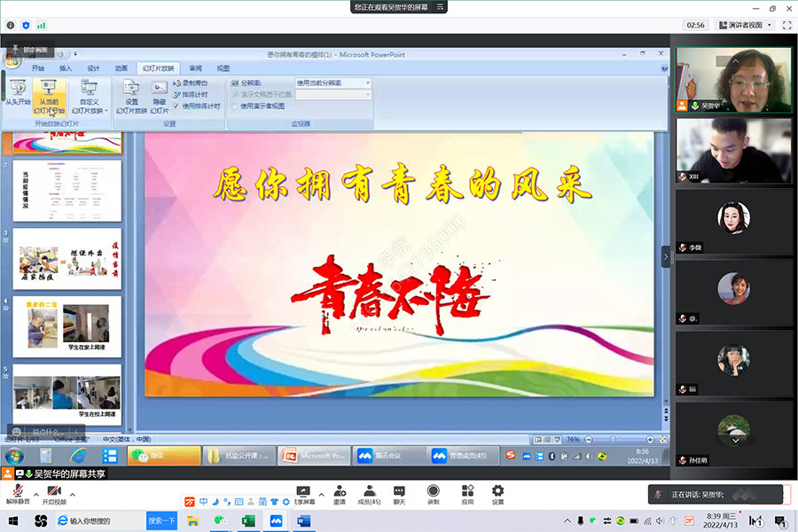Viewport: 798px width, 532px height.
Task: Open meeting 设置 gear icon
Action: point(497,491)
